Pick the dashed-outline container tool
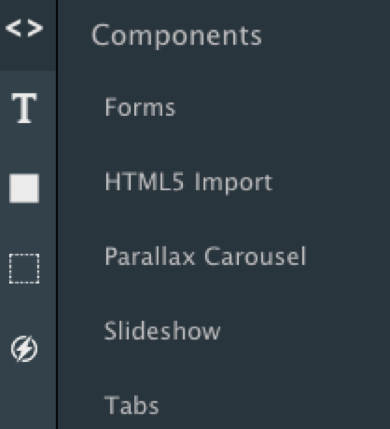 click(24, 269)
